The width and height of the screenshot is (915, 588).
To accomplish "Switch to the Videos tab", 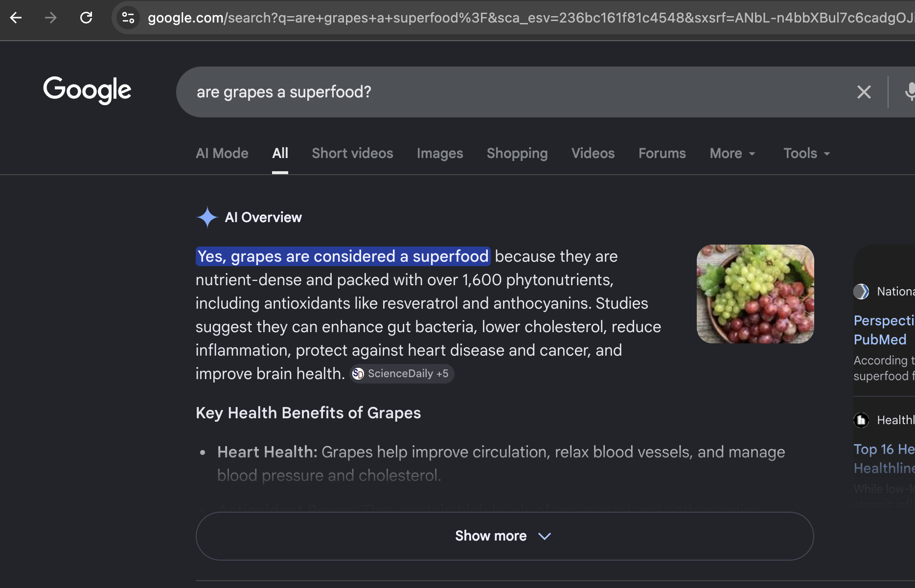I will point(593,154).
